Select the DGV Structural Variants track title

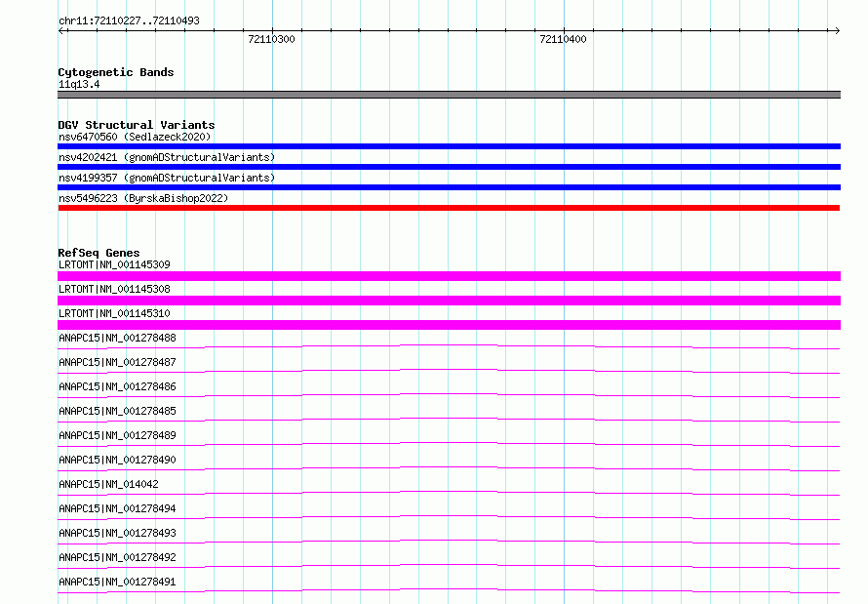coord(137,125)
